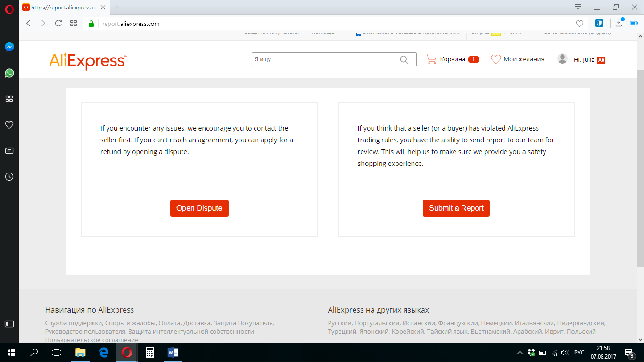Open Microsoft Edge from taskbar
The height and width of the screenshot is (362, 644).
click(x=104, y=353)
